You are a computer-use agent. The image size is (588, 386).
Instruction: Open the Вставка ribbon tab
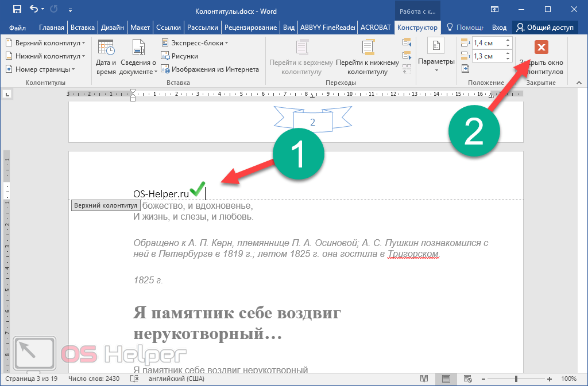click(x=82, y=27)
